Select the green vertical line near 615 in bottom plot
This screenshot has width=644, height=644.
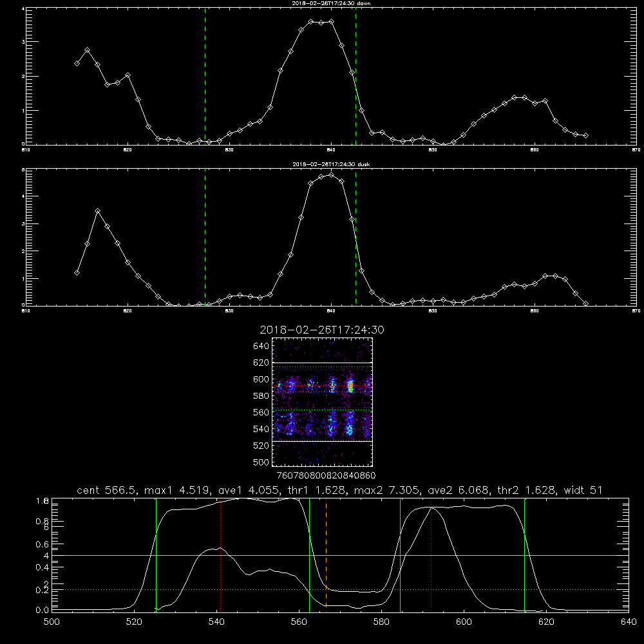point(524,554)
